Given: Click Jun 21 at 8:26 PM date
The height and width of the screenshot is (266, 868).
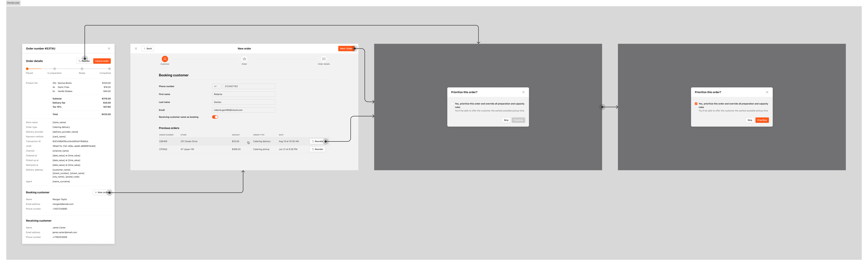Looking at the screenshot, I should tap(288, 149).
